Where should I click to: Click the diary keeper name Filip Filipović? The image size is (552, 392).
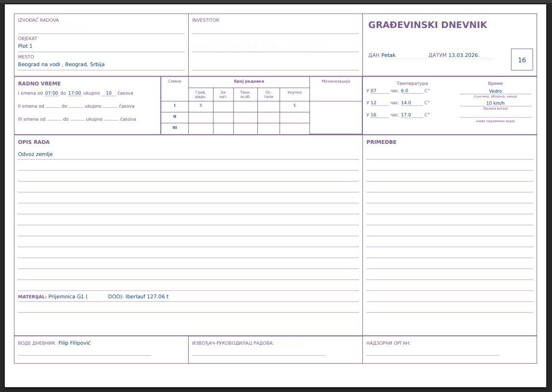(74, 343)
